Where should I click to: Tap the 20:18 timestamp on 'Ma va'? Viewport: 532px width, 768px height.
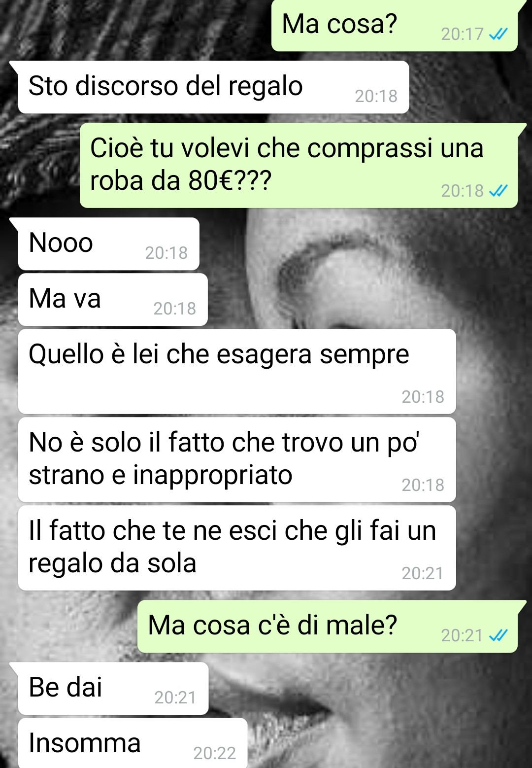(x=174, y=309)
